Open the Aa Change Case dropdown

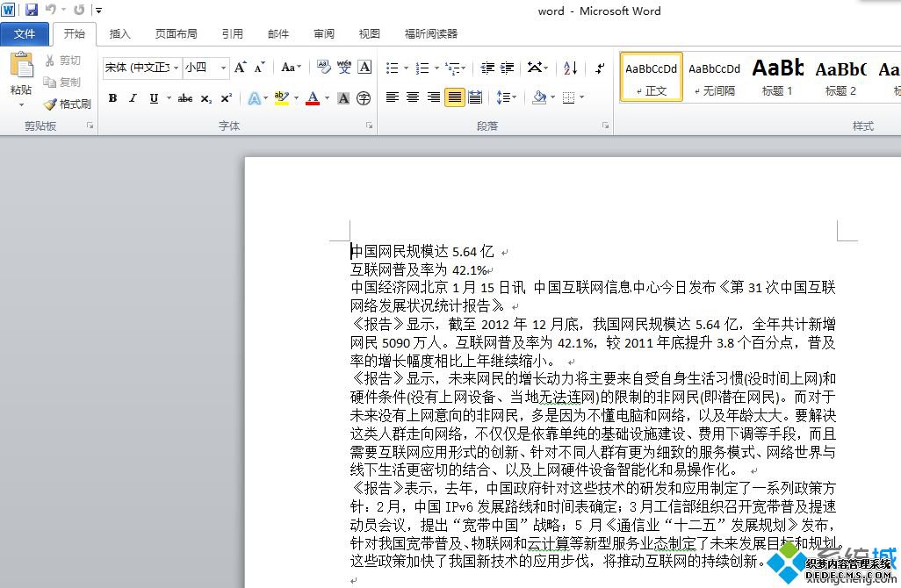(291, 68)
